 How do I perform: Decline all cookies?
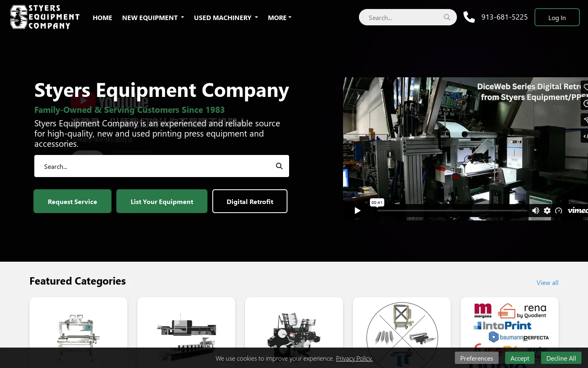(561, 358)
